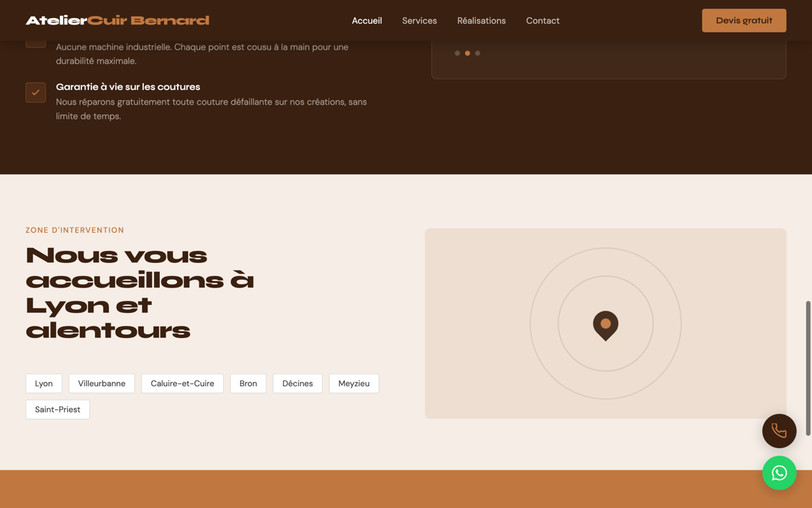Click the map location pin marker
812x508 pixels.
pyautogui.click(x=605, y=326)
